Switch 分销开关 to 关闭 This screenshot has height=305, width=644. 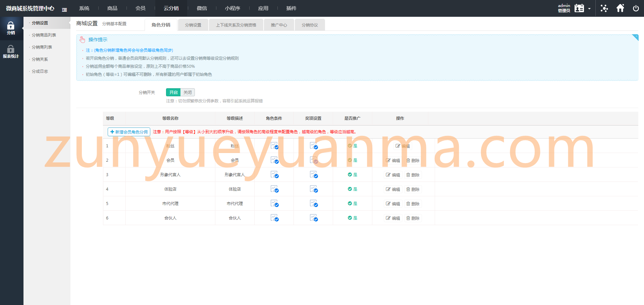[x=187, y=92]
